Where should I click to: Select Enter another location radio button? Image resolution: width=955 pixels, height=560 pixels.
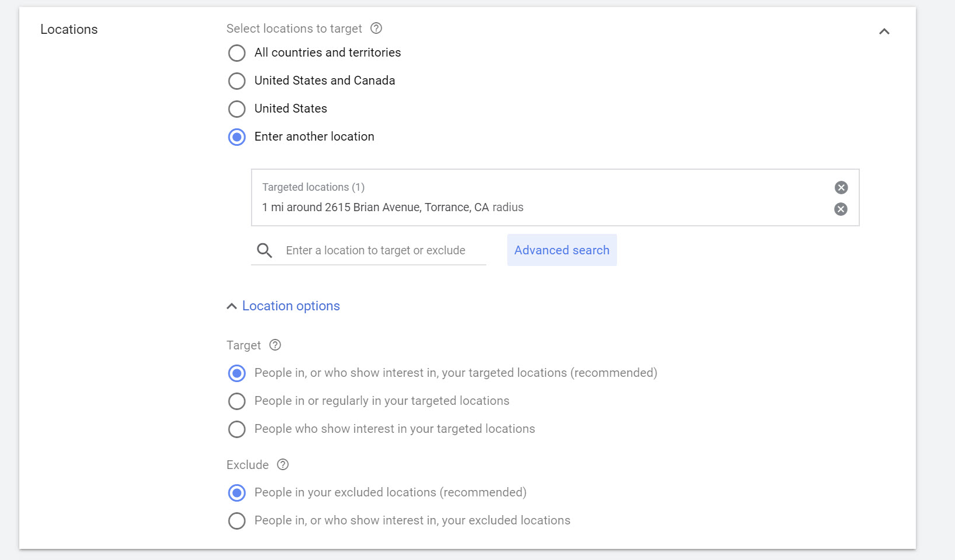coord(237,137)
